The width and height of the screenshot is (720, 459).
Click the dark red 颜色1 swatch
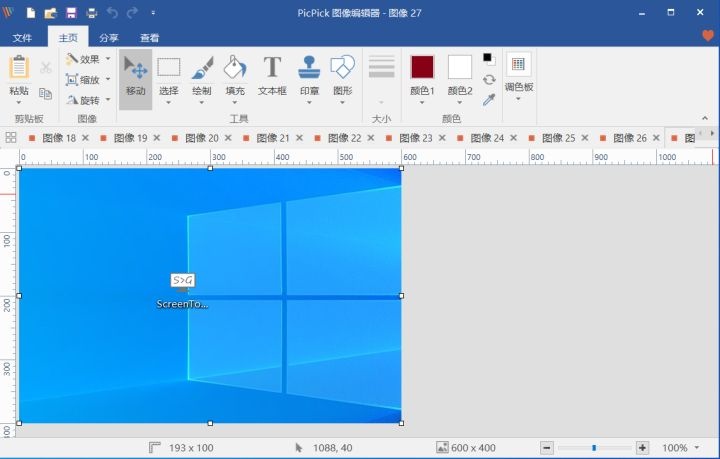pos(422,67)
